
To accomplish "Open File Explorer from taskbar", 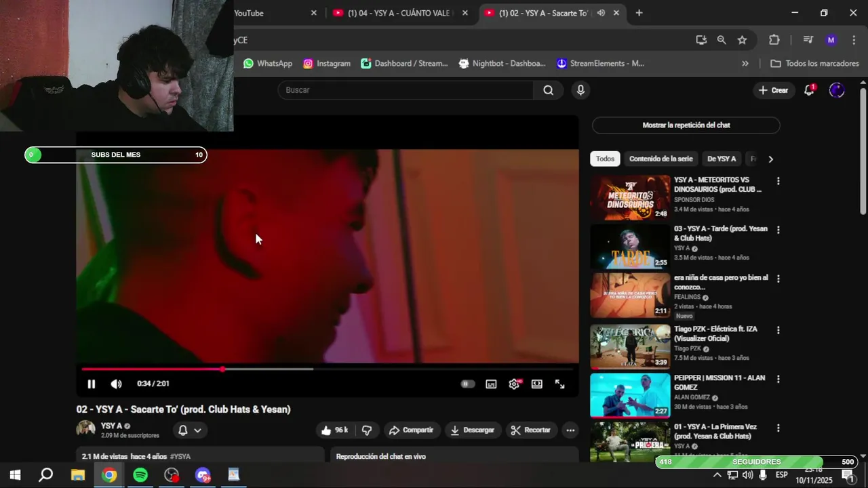I will coord(78,474).
